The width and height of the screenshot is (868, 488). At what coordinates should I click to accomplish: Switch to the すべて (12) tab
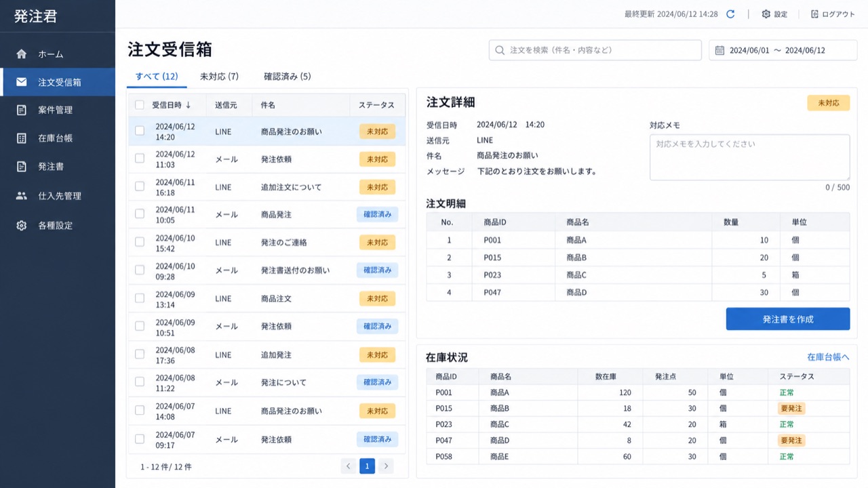(x=157, y=77)
